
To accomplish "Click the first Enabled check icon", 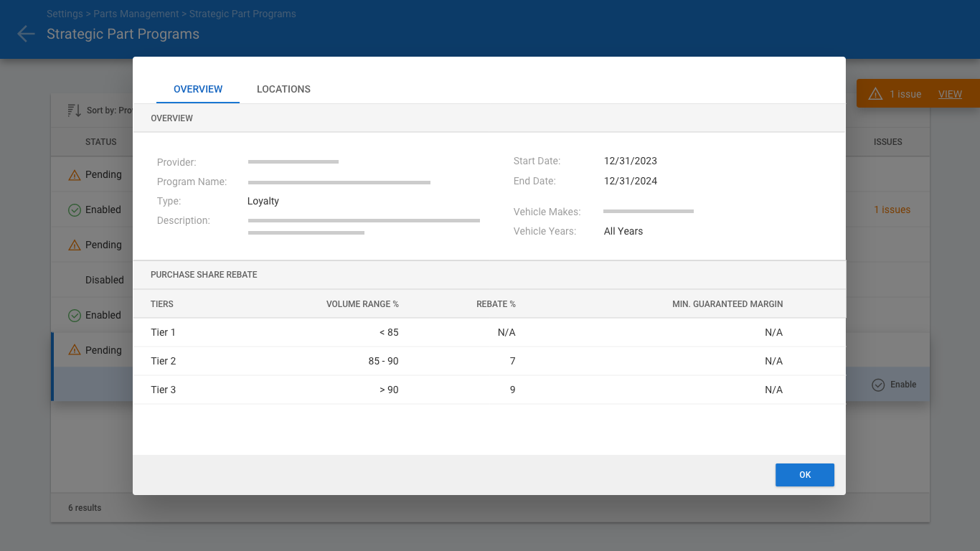I will 75,209.
